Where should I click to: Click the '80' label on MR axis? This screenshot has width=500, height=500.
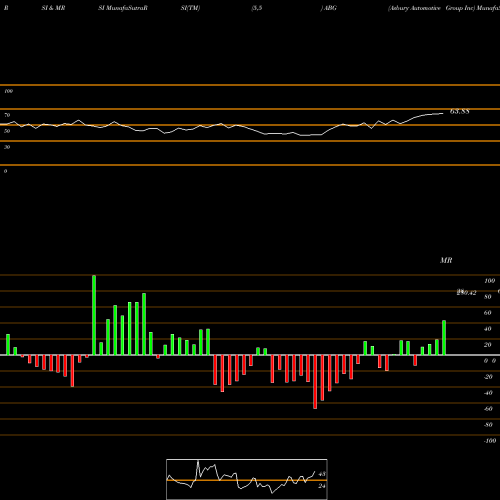(x=488, y=297)
